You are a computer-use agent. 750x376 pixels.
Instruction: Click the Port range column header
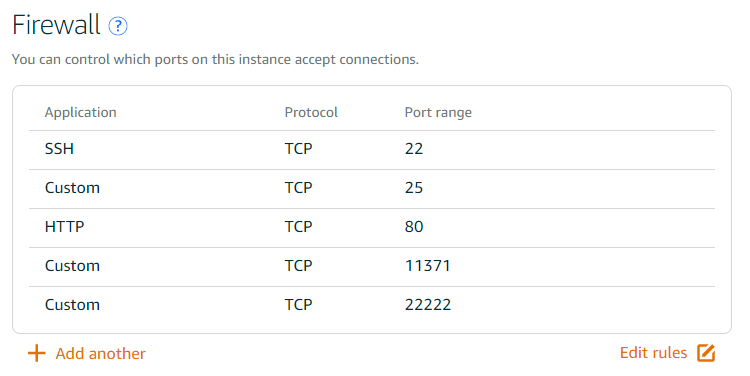(x=438, y=113)
